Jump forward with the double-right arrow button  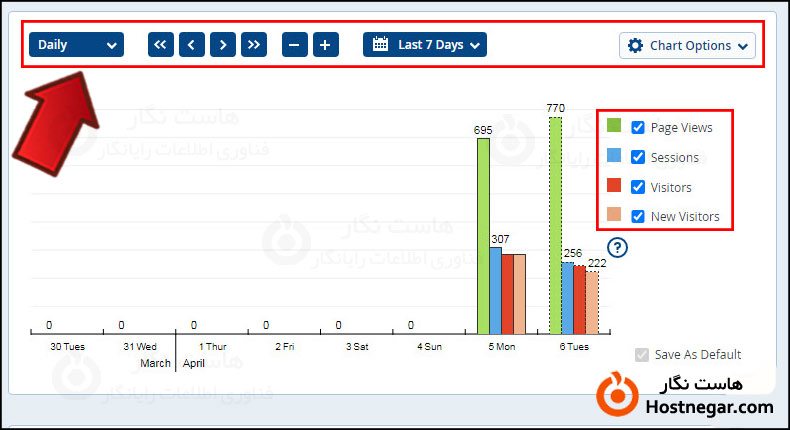pyautogui.click(x=254, y=45)
